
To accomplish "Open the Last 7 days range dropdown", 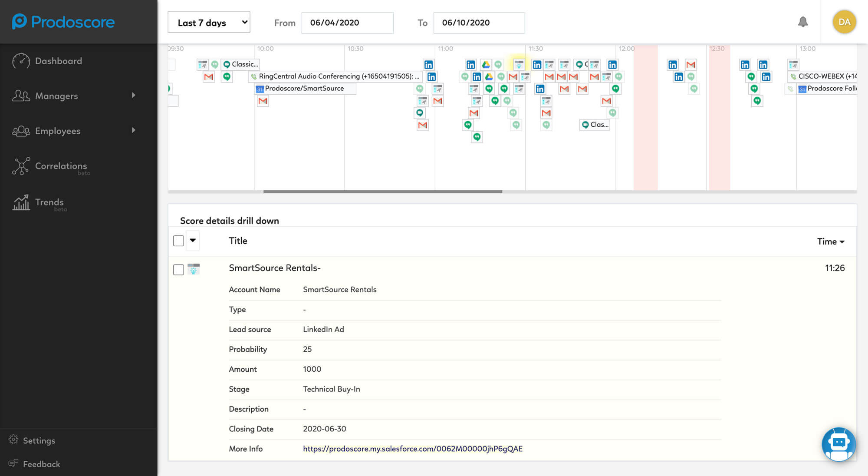I will pos(209,22).
